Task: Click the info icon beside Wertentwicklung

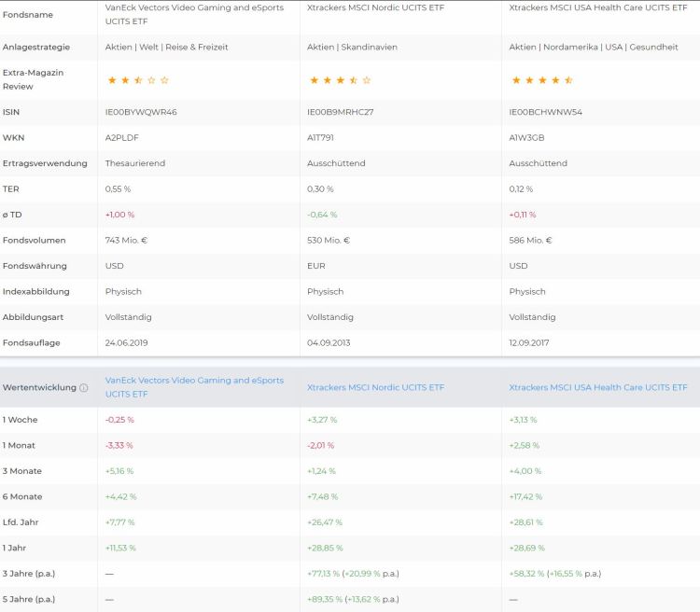Action: point(84,387)
